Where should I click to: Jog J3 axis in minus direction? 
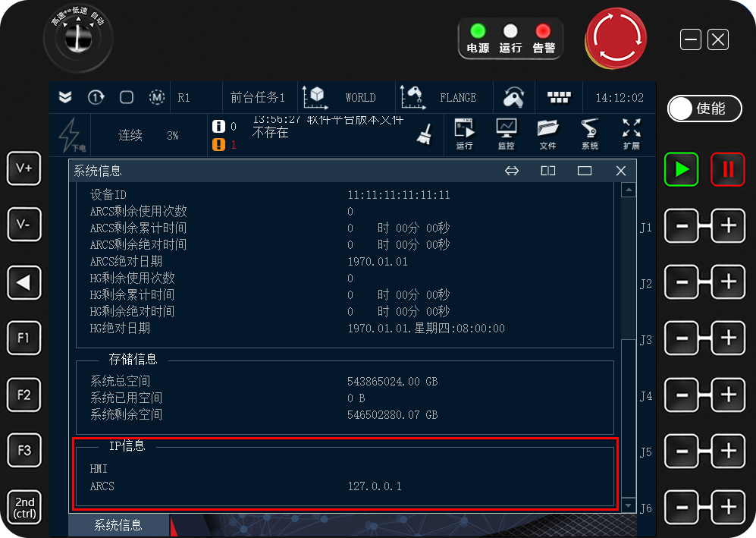pos(682,338)
